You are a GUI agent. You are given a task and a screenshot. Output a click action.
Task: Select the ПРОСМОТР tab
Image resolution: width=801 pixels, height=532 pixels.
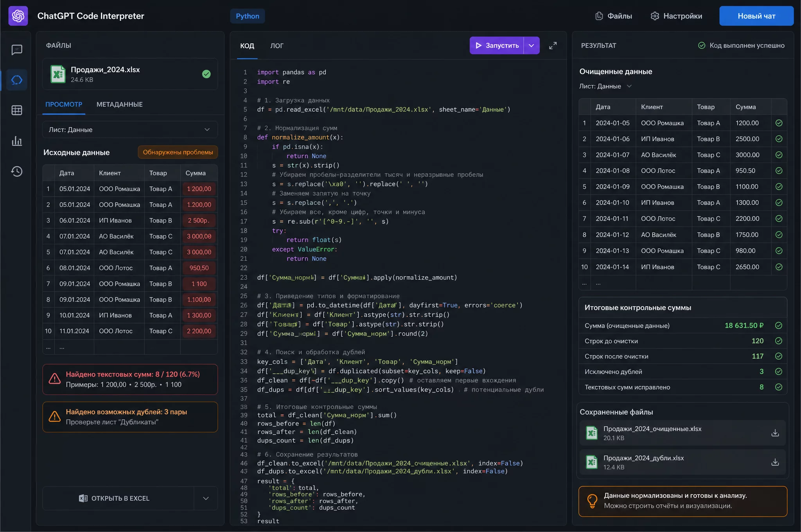64,104
